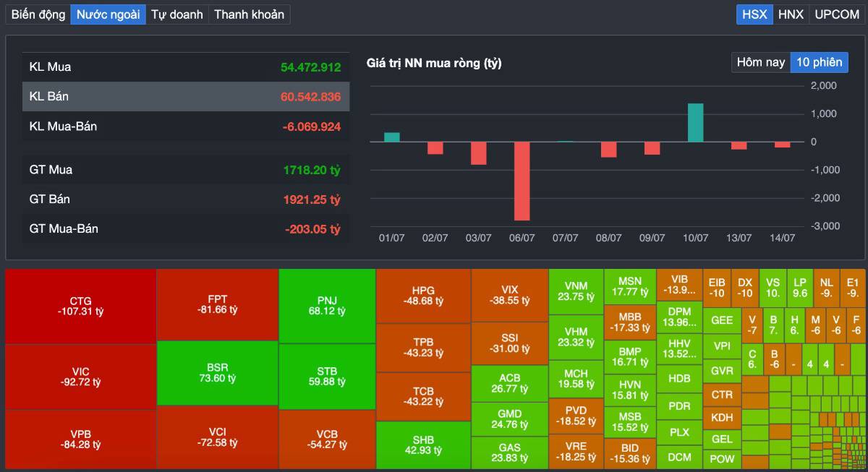Select the 10 phiên chart range
868x472 pixels.
[x=820, y=62]
